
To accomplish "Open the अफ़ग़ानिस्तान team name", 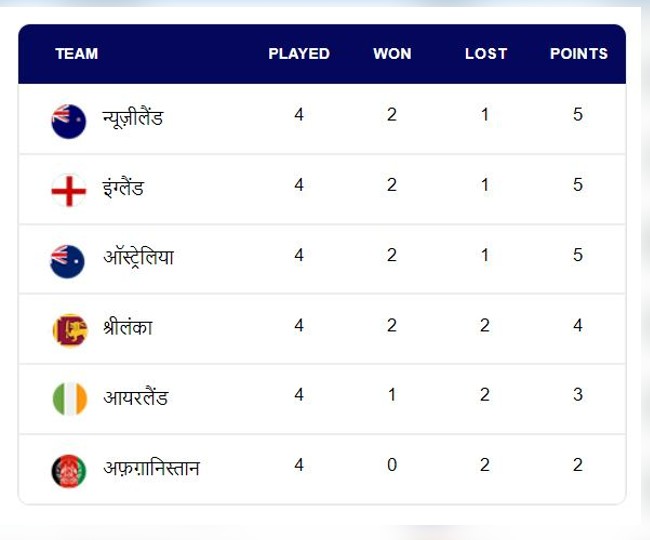I will (x=151, y=468).
